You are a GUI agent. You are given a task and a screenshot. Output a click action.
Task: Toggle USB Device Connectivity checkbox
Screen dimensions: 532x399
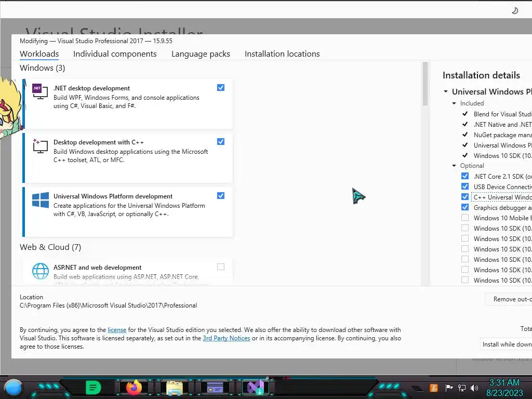tap(465, 187)
